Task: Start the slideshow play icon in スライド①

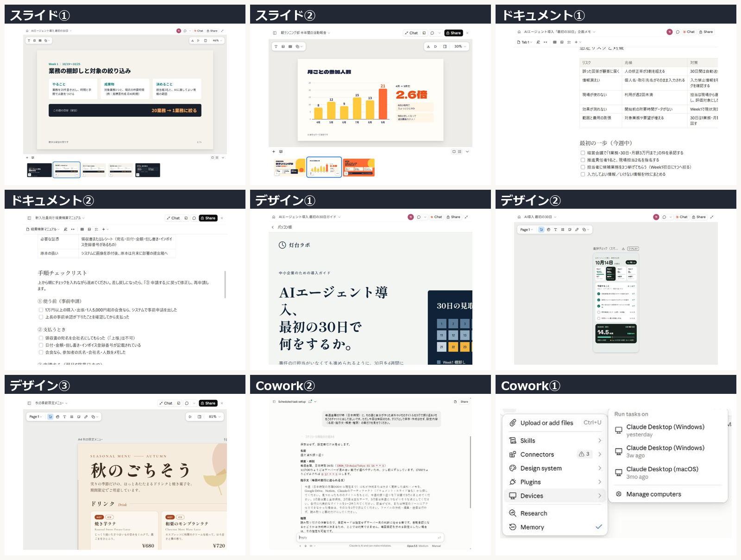Action: point(199,41)
